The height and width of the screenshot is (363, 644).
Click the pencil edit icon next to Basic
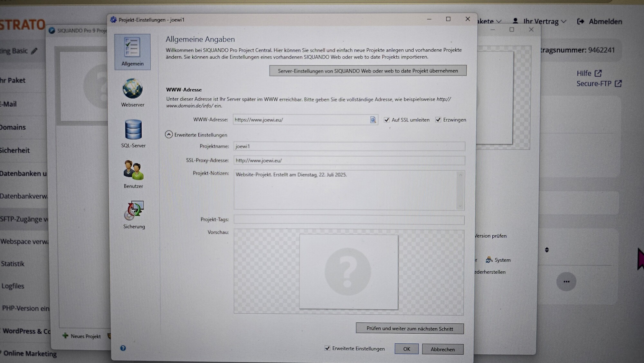(x=34, y=51)
